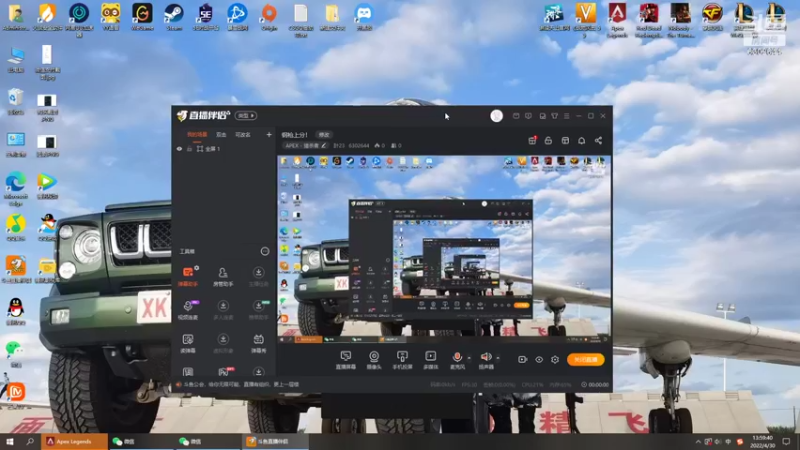The image size is (800, 450).
Task: Open the user avatar profile
Action: pyautogui.click(x=496, y=116)
